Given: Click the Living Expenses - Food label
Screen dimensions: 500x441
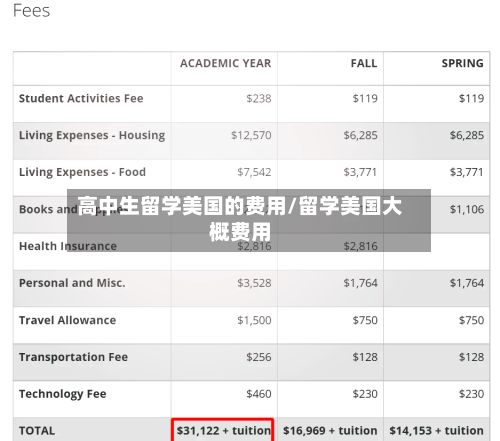Looking at the screenshot, I should tap(82, 172).
